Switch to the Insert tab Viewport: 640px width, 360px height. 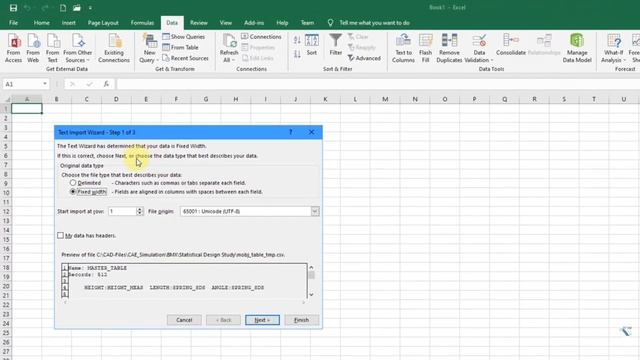pos(69,23)
